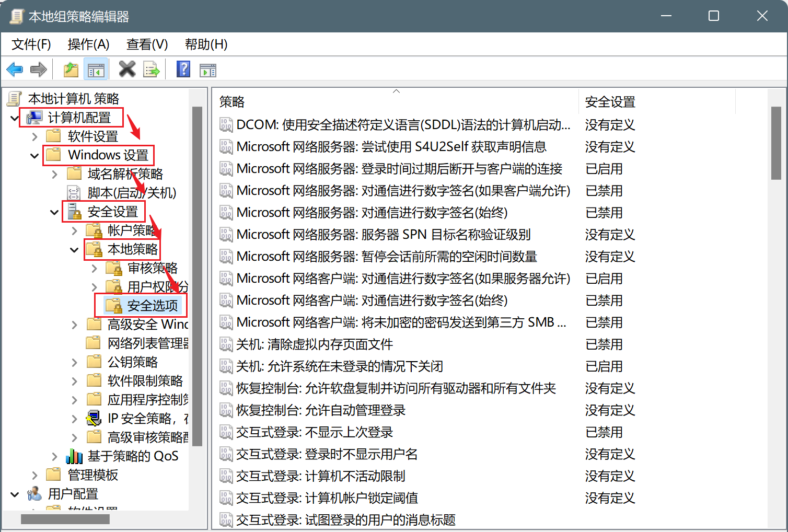Screen dimensions: 788x532
Task: Click the 公钥策略 folder icon
Action: pyautogui.click(x=94, y=362)
